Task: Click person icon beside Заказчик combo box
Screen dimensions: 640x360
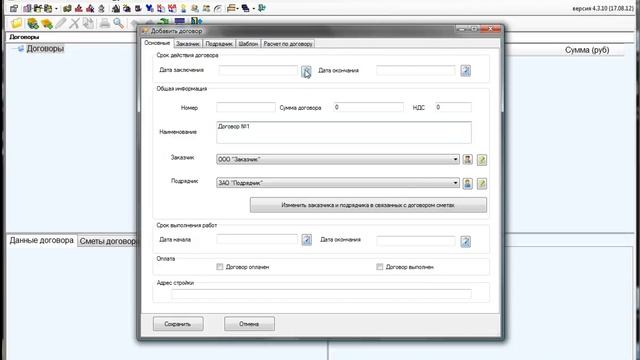Action: [x=467, y=160]
